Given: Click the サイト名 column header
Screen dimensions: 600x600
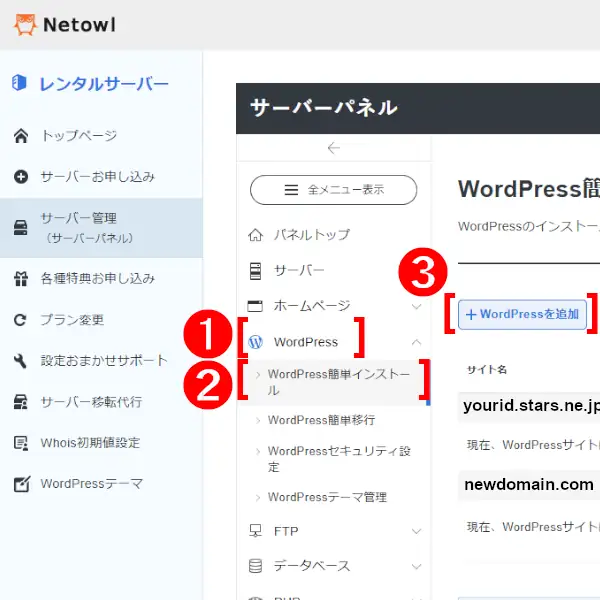Looking at the screenshot, I should click(487, 370).
